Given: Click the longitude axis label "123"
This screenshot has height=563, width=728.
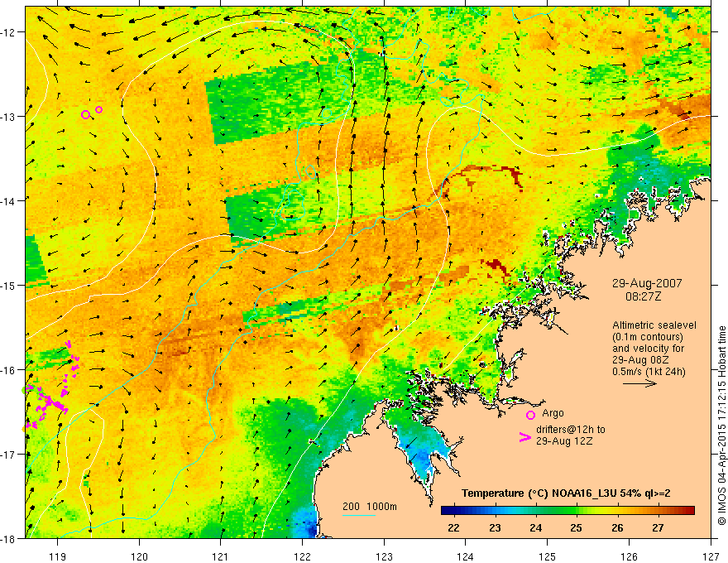Looking at the screenshot, I should pos(384,556).
